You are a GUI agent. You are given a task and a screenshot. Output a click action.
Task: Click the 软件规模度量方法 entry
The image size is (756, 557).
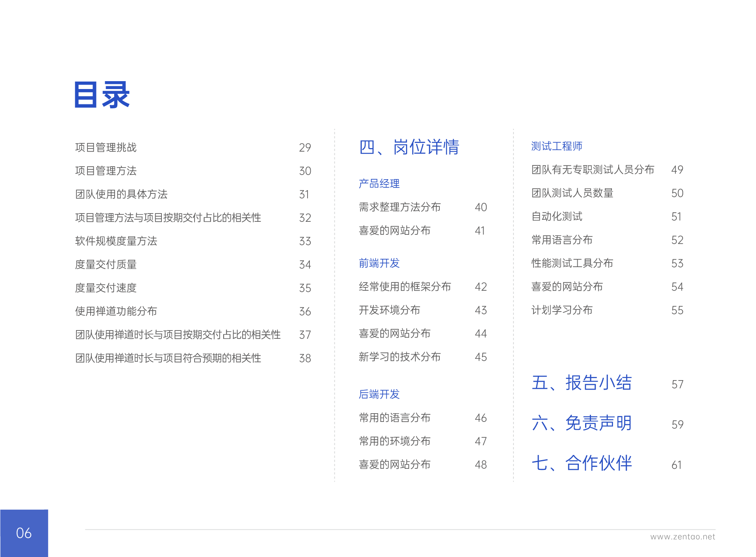point(116,241)
